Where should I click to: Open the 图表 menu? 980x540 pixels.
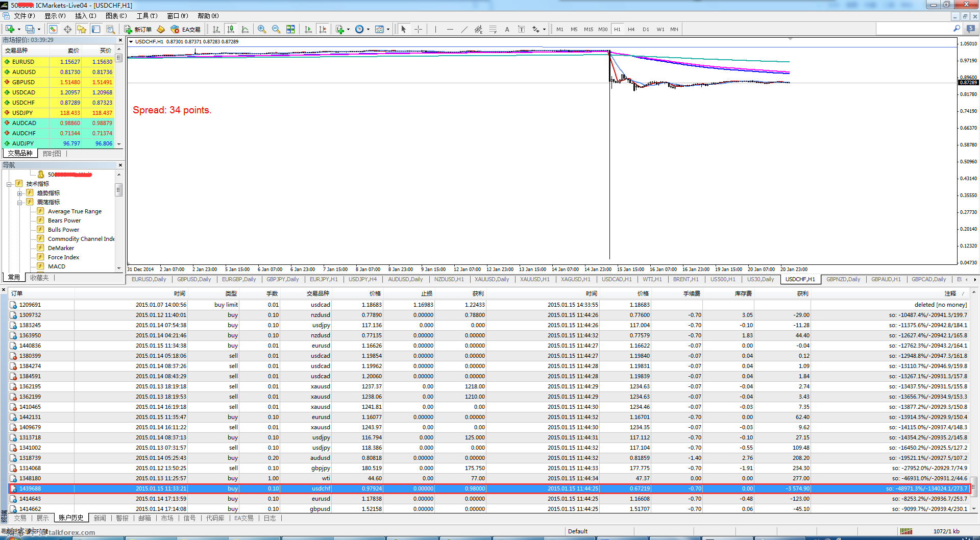[x=116, y=16]
